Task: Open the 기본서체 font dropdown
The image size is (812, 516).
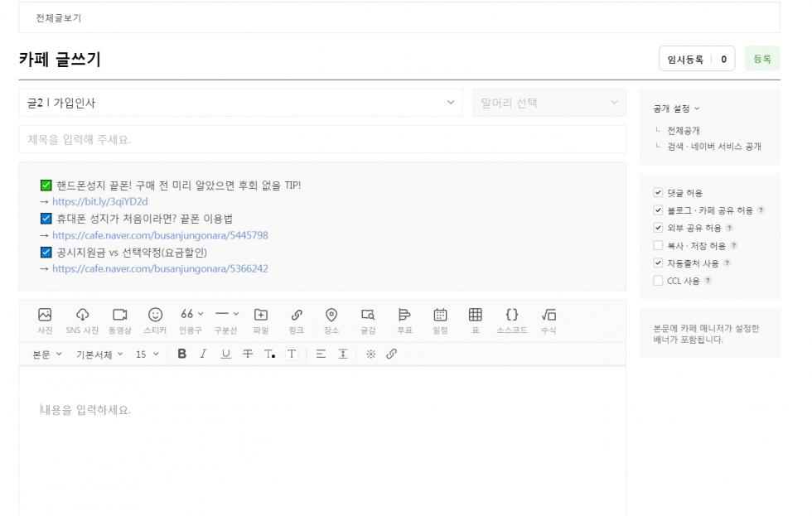Action: pos(99,354)
